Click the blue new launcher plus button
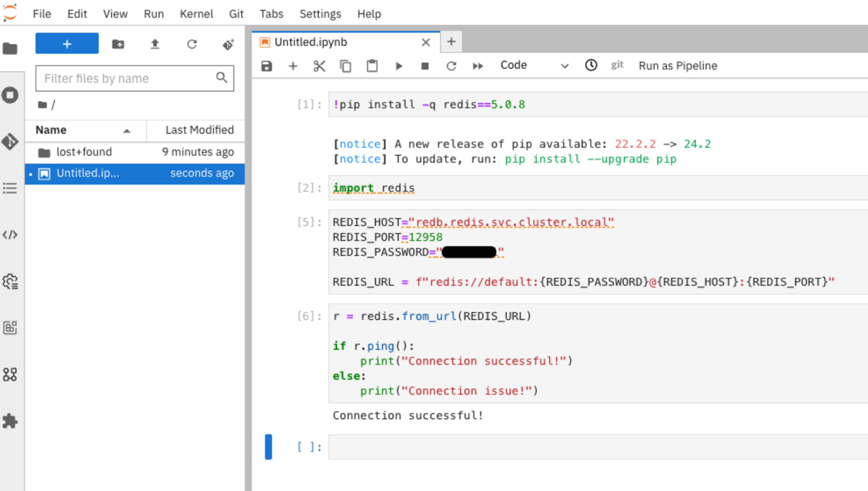The height and width of the screenshot is (491, 868). coord(67,44)
